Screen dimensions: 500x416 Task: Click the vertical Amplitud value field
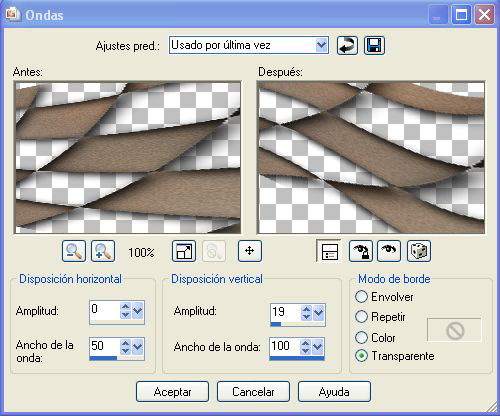pyautogui.click(x=286, y=312)
